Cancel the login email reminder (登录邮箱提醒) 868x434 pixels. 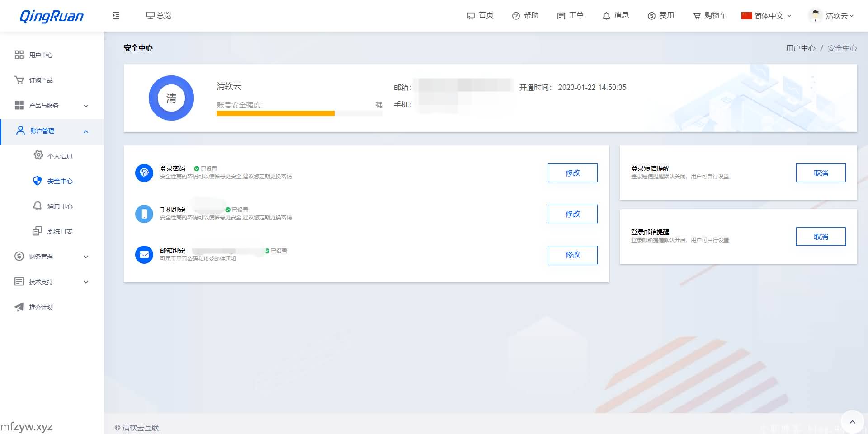[821, 237]
